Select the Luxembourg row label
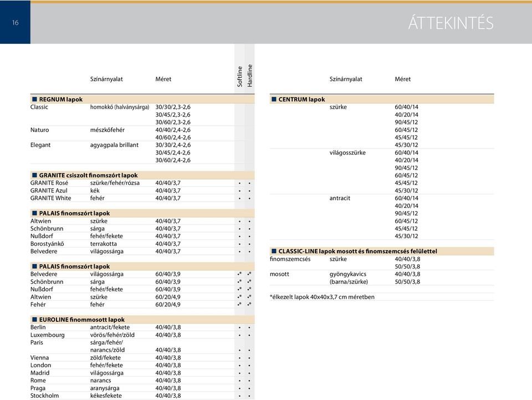Image resolution: width=532 pixels, height=400 pixels. tap(48, 335)
